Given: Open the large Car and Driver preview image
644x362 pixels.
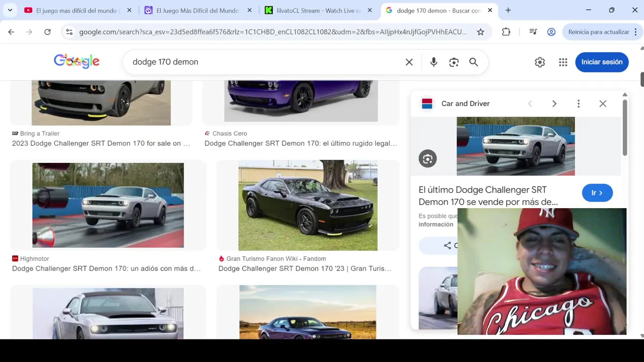Looking at the screenshot, I should pos(516,146).
